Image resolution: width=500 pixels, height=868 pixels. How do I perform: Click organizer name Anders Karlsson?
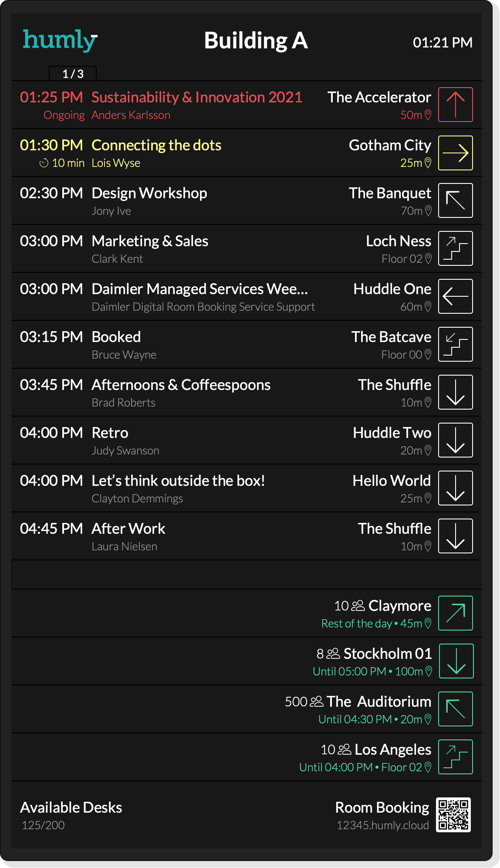click(x=131, y=115)
